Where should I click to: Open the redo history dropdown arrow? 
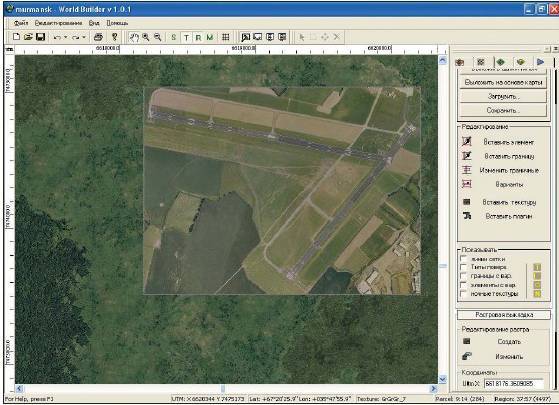84,37
